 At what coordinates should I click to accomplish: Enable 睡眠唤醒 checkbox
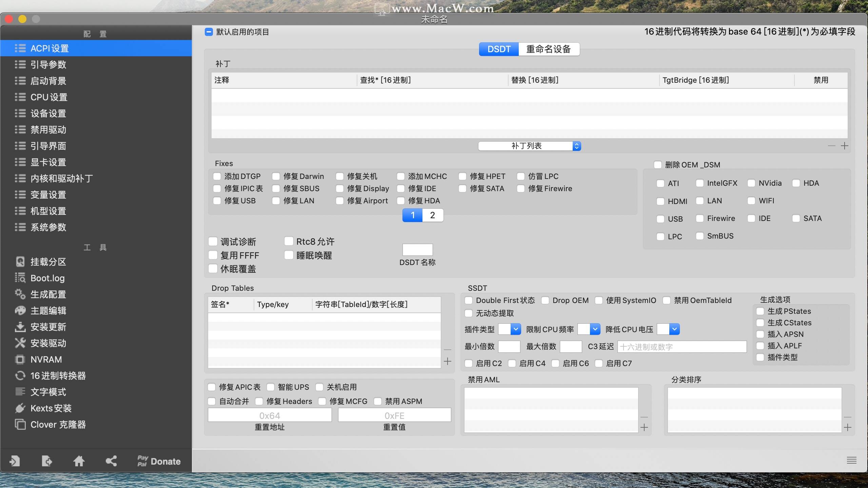pos(289,255)
